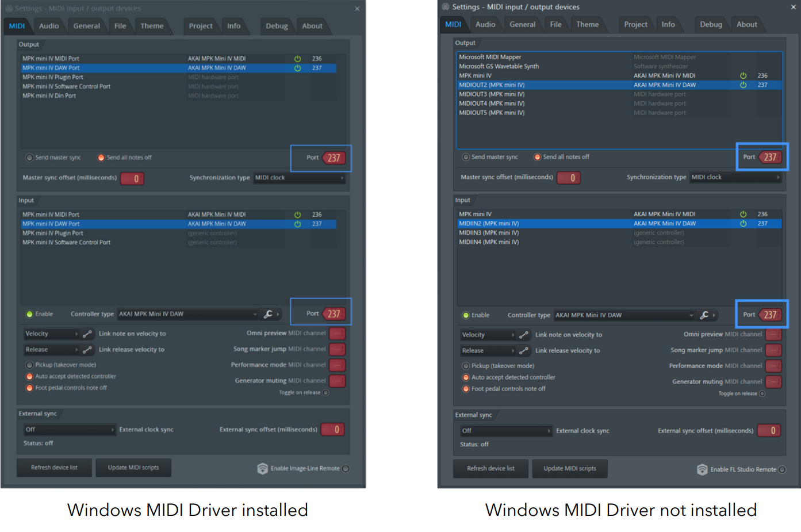Click Refresh device list in driver-not-installed window
The height and width of the screenshot is (532, 801).
tap(490, 469)
